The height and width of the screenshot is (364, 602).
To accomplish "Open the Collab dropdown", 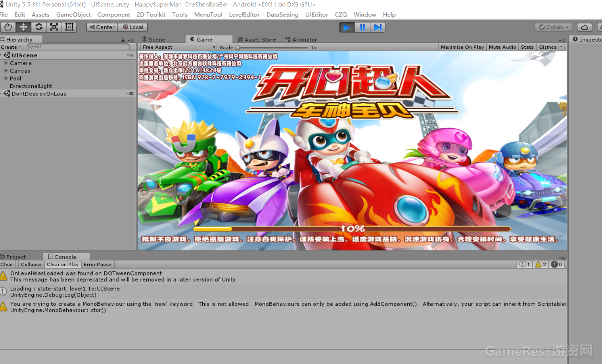I will pos(554,27).
